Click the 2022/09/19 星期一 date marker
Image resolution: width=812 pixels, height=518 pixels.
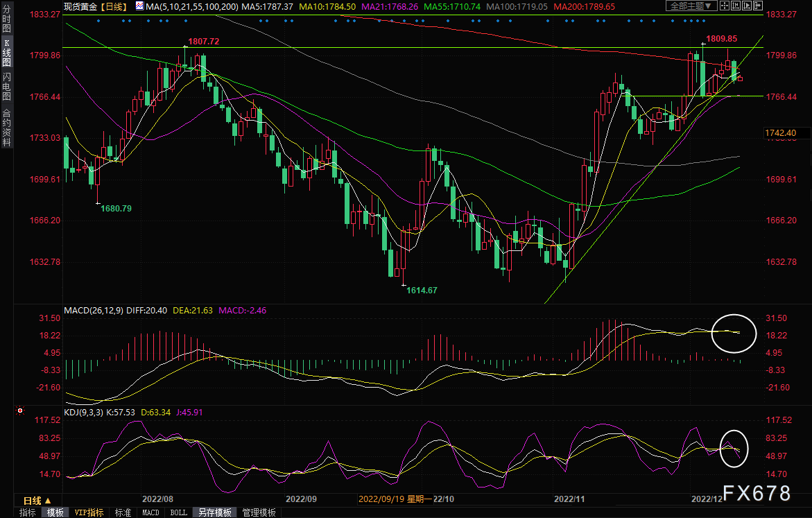395,499
